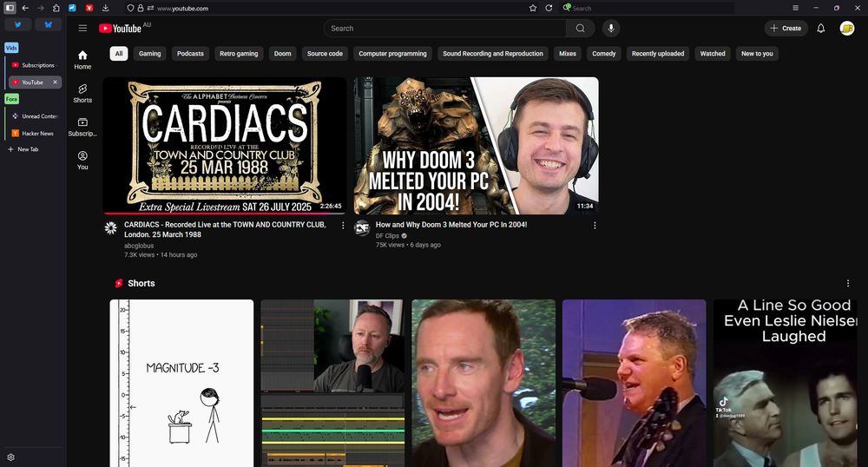Click the tracking protection shield icon
868x467 pixels.
click(x=131, y=9)
